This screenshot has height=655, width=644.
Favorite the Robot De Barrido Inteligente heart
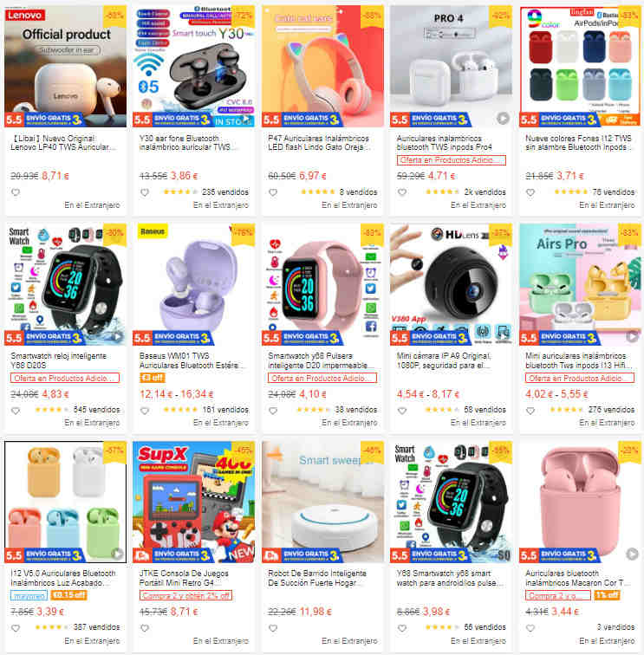pyautogui.click(x=273, y=628)
